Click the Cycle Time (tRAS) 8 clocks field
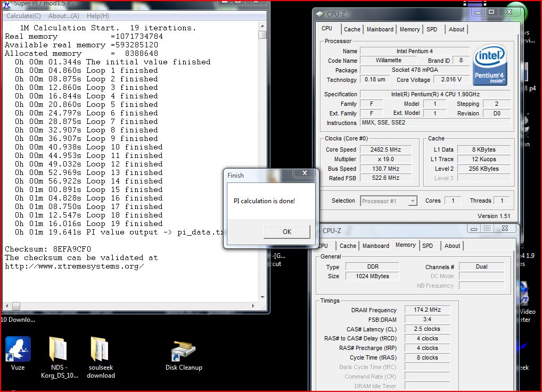542x392 pixels. coord(427,358)
